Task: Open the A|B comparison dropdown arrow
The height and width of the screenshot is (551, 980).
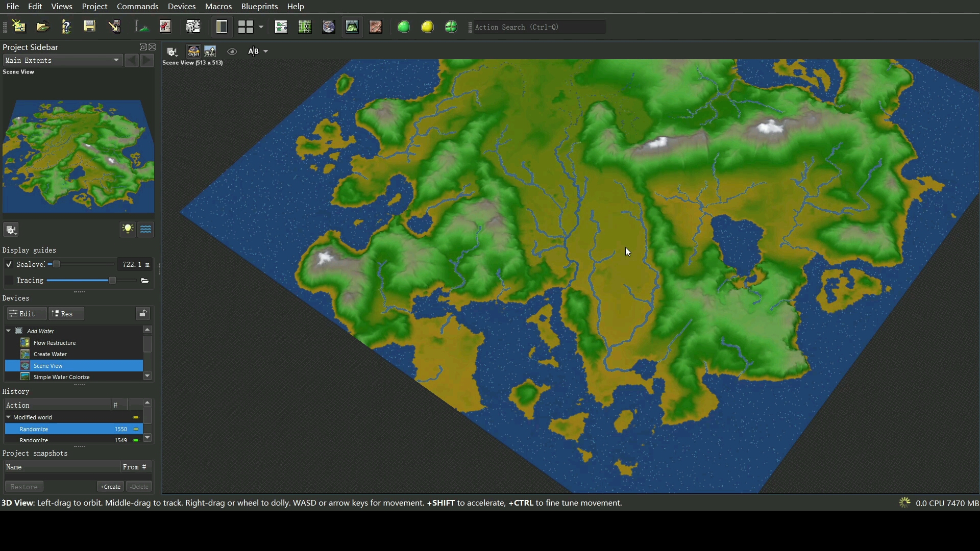Action: pyautogui.click(x=265, y=51)
